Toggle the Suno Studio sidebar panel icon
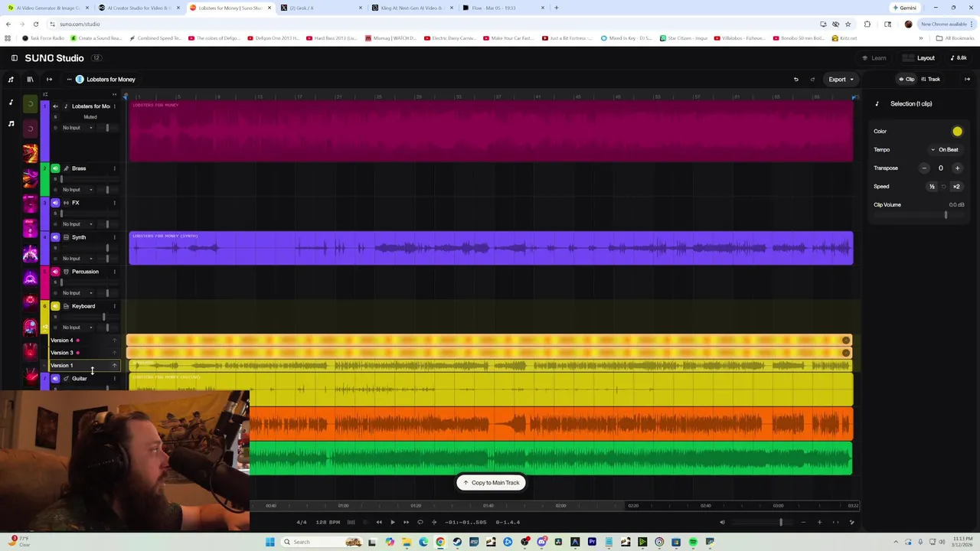The width and height of the screenshot is (980, 551). point(14,58)
